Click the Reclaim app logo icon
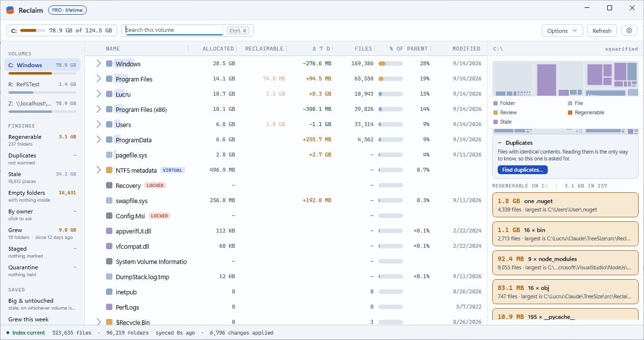Image resolution: width=644 pixels, height=340 pixels. click(x=10, y=10)
